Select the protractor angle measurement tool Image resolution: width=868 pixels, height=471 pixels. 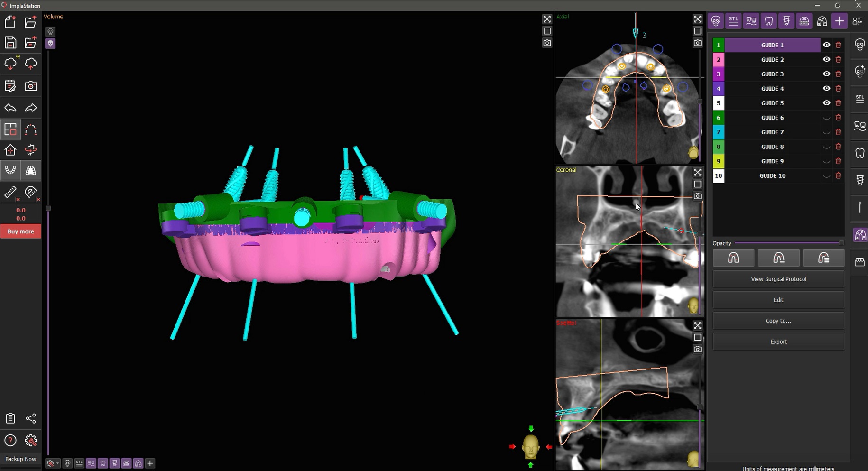tap(31, 192)
